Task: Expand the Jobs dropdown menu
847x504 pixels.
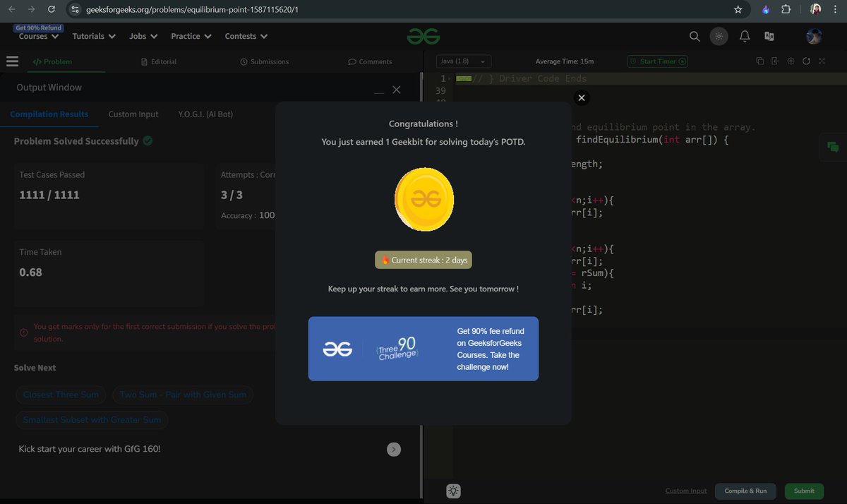Action: [x=143, y=36]
